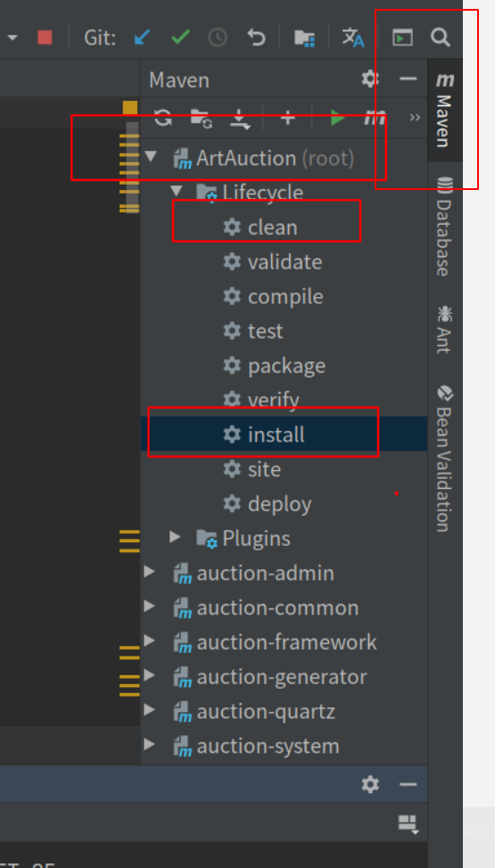Open Maven panel settings gear
The image size is (495, 868).
[370, 79]
